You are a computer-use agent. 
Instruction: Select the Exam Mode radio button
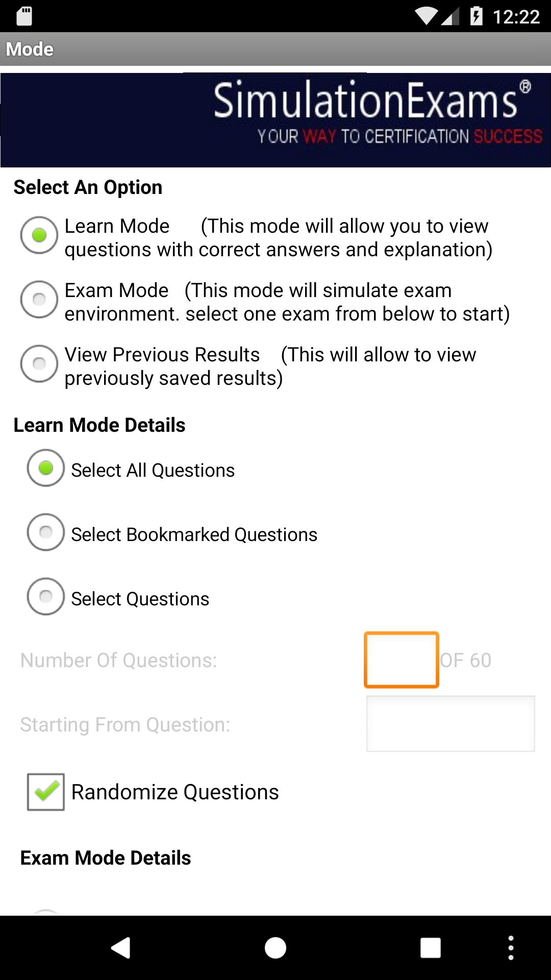(38, 300)
